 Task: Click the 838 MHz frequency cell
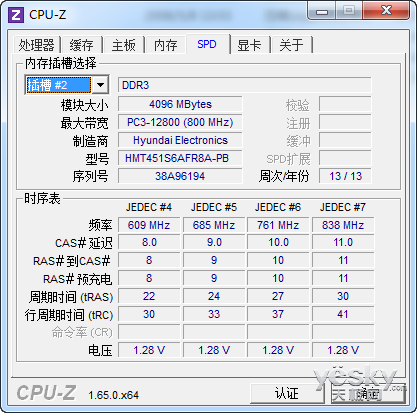pos(343,225)
